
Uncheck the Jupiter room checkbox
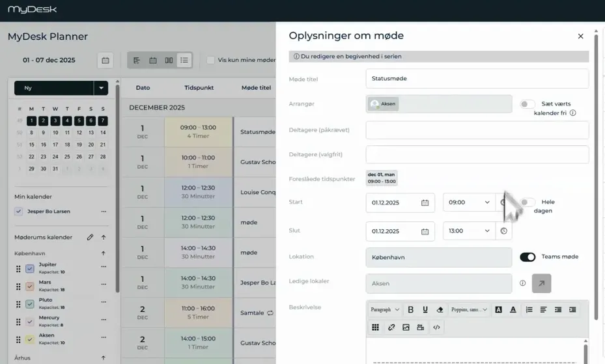30,268
